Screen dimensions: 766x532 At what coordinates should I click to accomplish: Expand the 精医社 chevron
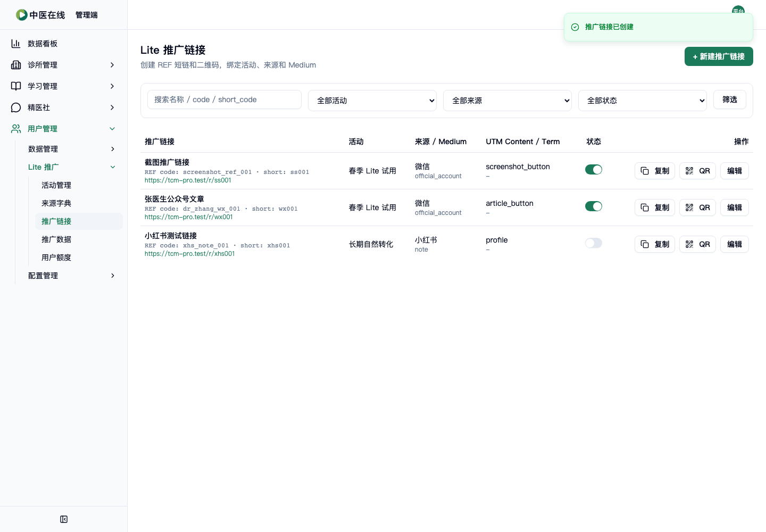click(112, 107)
